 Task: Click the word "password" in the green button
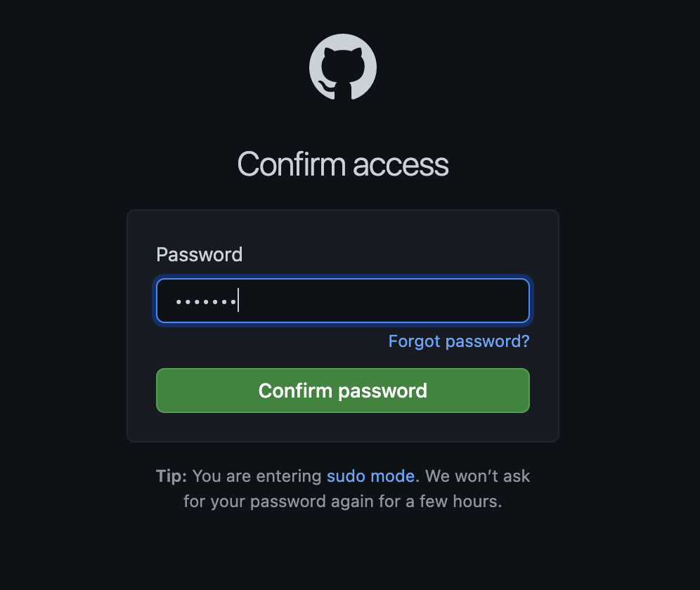click(385, 391)
